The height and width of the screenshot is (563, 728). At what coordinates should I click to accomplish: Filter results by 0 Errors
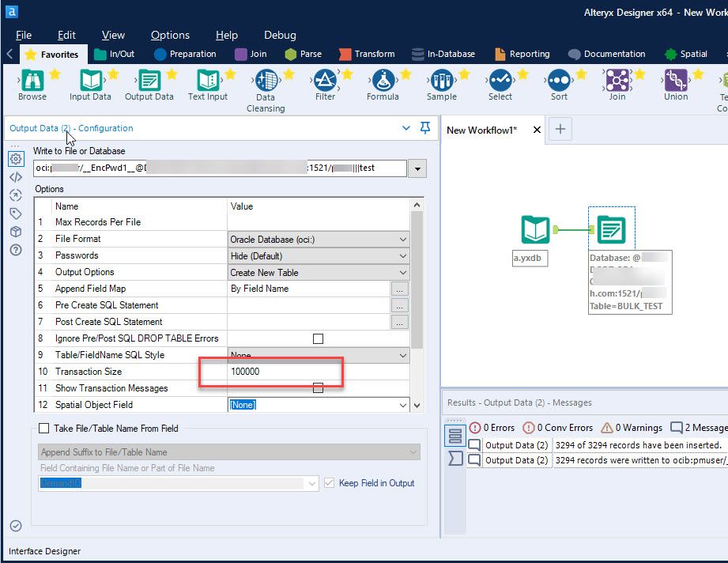pyautogui.click(x=492, y=427)
